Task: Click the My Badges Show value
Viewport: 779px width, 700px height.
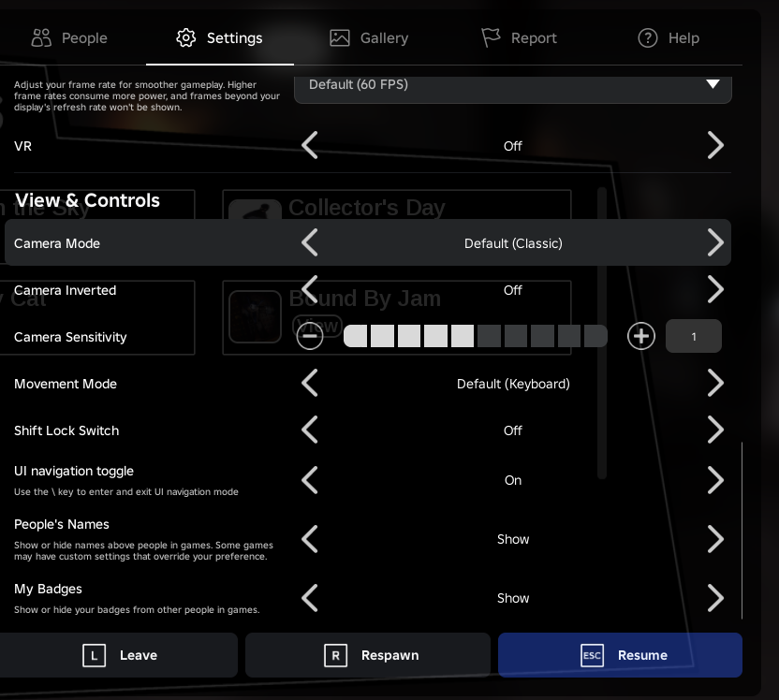Action: (x=513, y=598)
